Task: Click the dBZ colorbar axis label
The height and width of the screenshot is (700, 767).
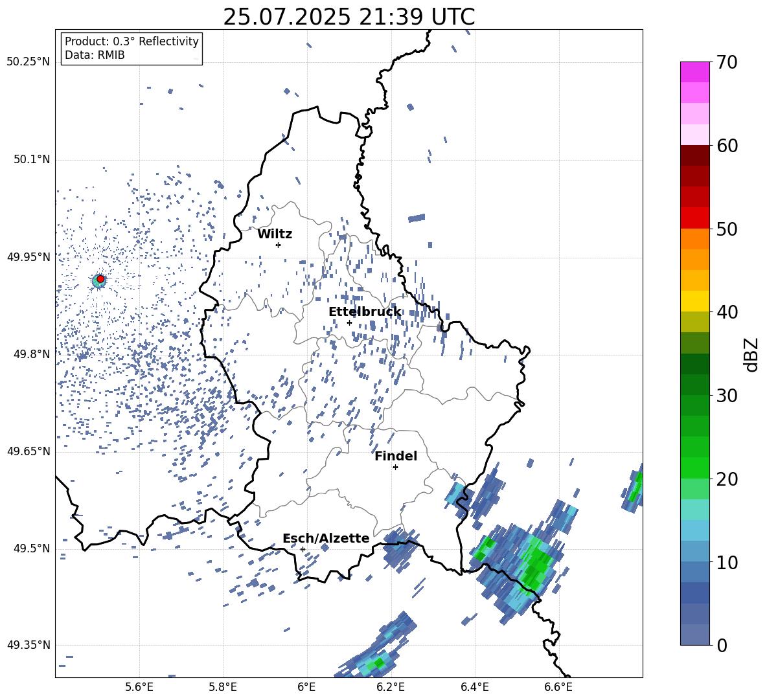Action: tap(752, 354)
